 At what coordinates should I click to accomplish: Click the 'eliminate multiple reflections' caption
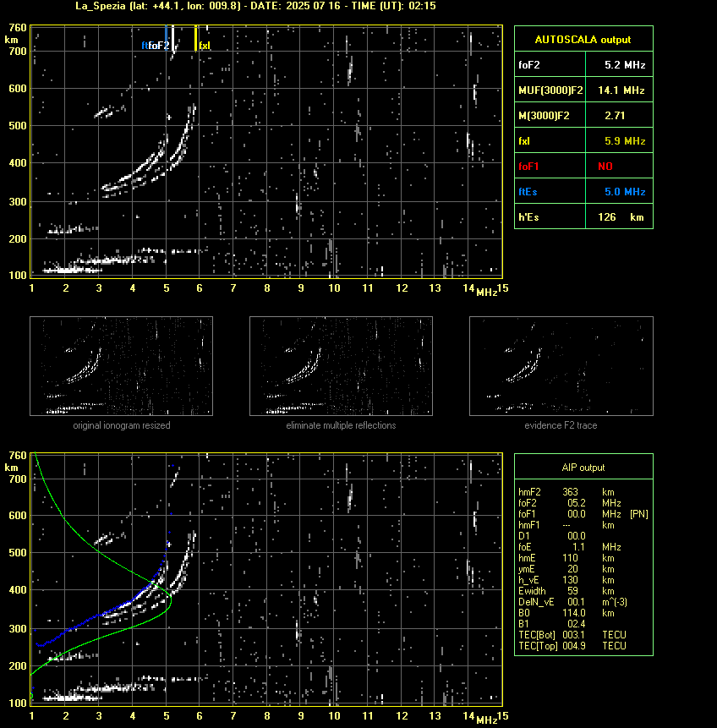tap(341, 425)
